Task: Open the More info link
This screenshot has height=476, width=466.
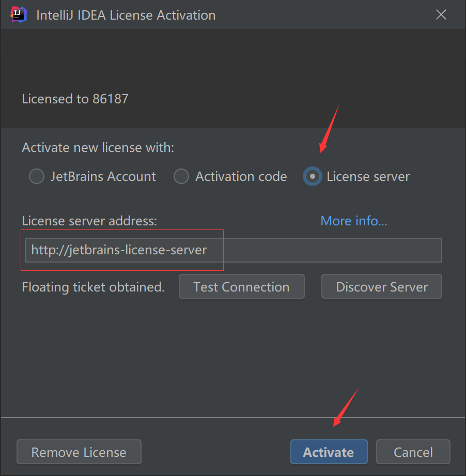Action: (x=353, y=221)
